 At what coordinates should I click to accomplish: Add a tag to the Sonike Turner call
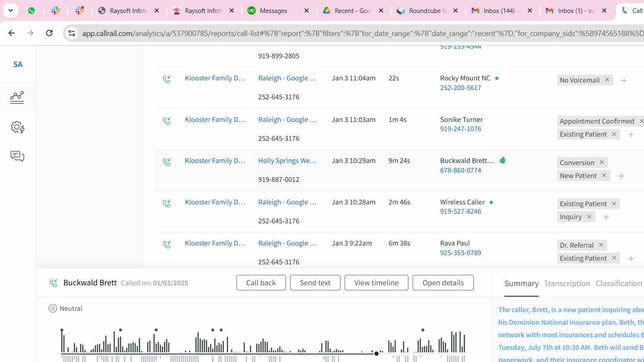631,134
